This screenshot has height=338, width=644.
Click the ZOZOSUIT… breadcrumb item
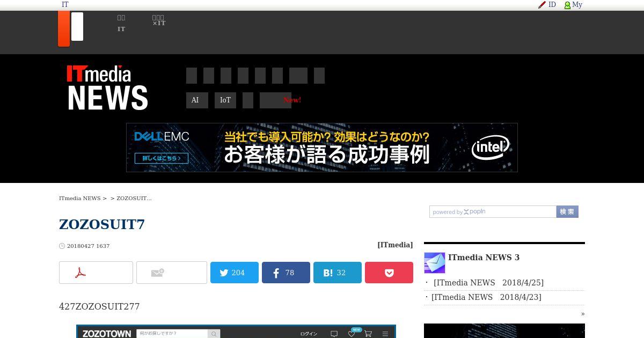pos(134,199)
